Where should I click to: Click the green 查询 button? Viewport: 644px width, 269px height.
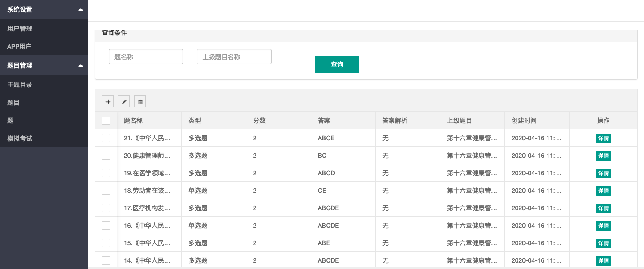tap(337, 64)
